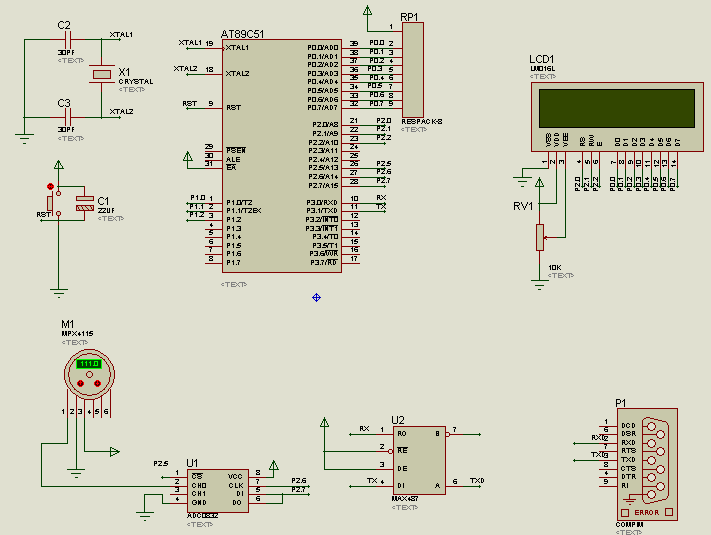
Task: Select the C3 30pF capacitor symbol
Action: click(x=68, y=118)
